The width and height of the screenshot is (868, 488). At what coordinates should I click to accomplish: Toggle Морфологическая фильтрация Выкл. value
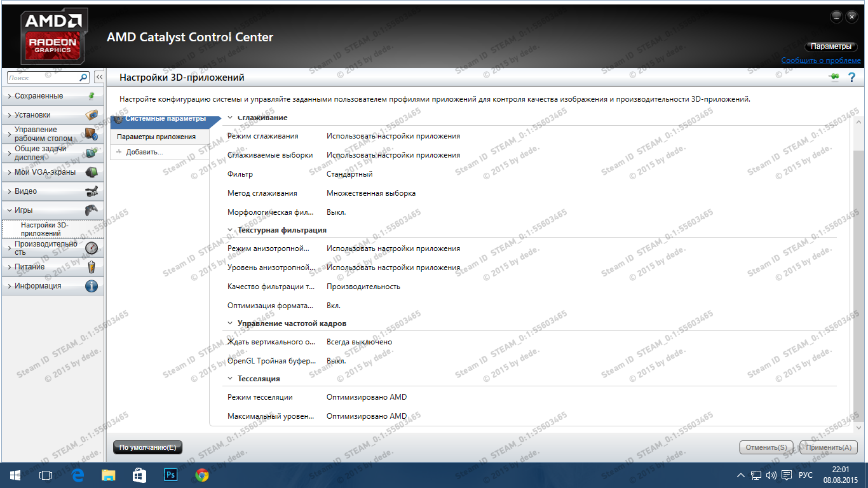pos(336,212)
